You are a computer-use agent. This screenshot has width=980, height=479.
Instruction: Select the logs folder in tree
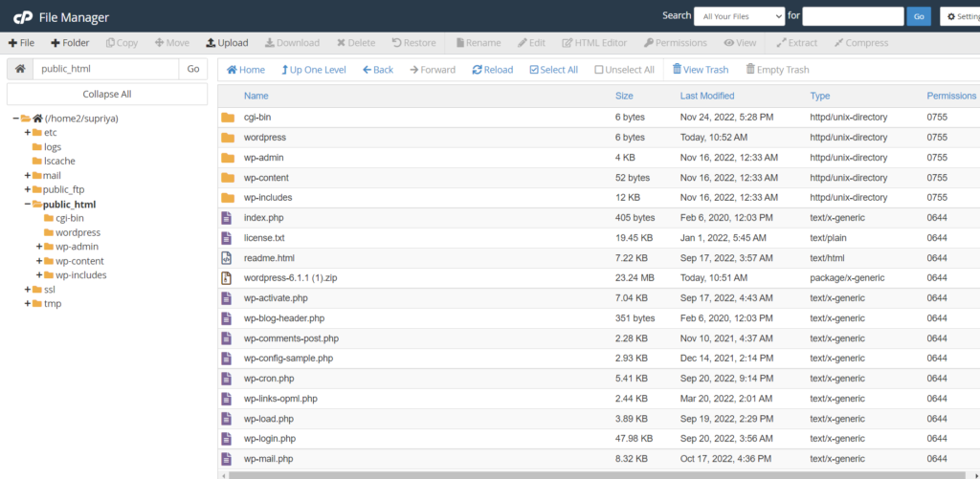click(x=47, y=147)
